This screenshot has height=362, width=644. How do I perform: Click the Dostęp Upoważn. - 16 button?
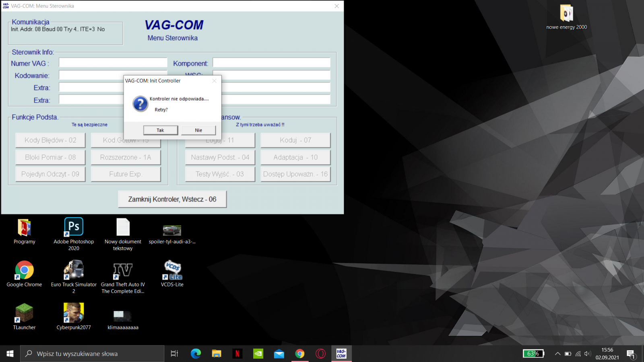[295, 174]
